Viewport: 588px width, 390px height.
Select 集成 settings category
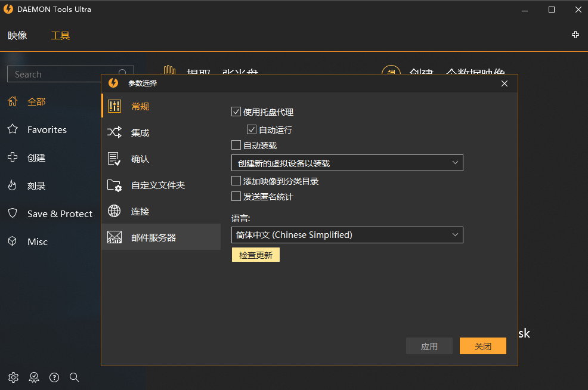161,132
